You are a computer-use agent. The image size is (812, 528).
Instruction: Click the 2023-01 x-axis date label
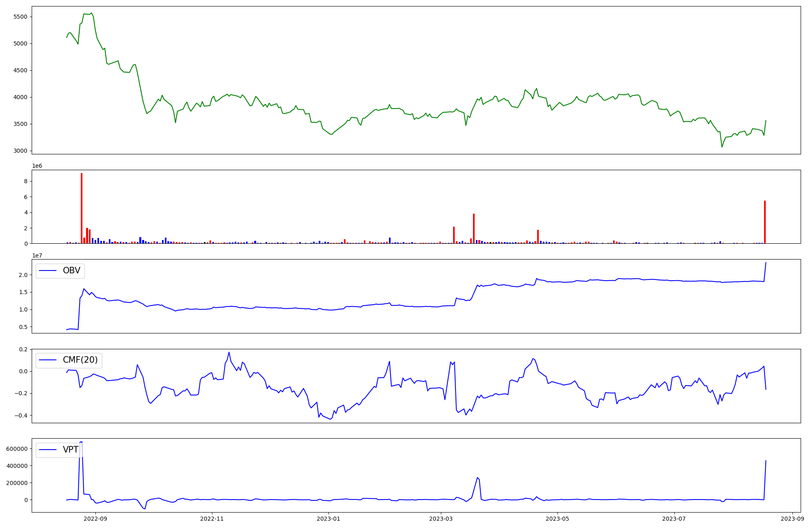328,519
